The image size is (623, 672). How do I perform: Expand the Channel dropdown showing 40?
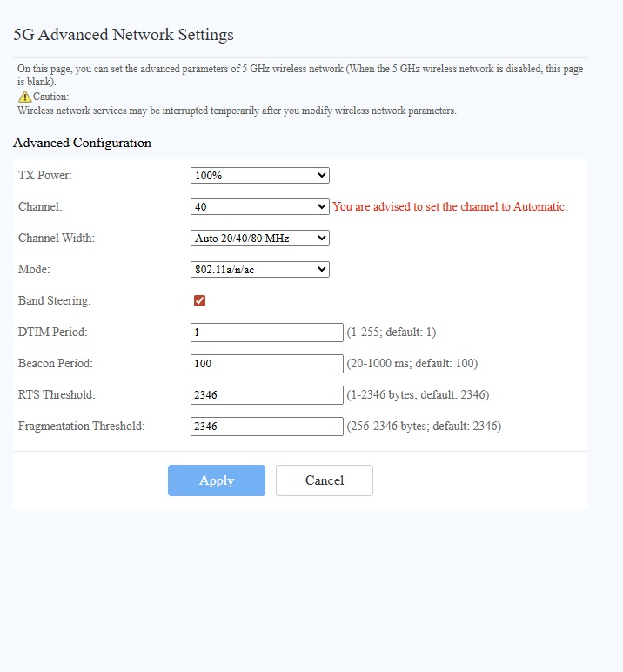(x=259, y=207)
